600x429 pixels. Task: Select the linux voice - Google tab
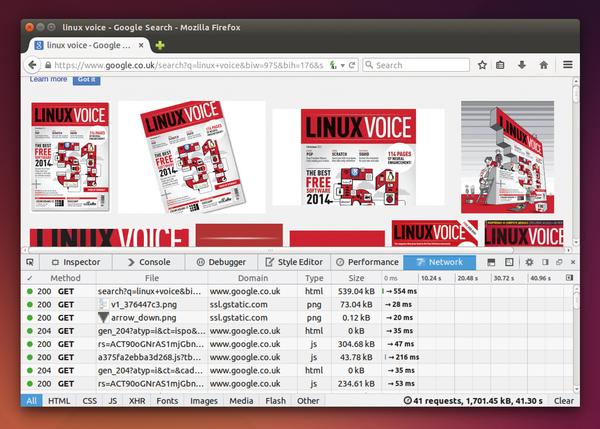[x=89, y=45]
